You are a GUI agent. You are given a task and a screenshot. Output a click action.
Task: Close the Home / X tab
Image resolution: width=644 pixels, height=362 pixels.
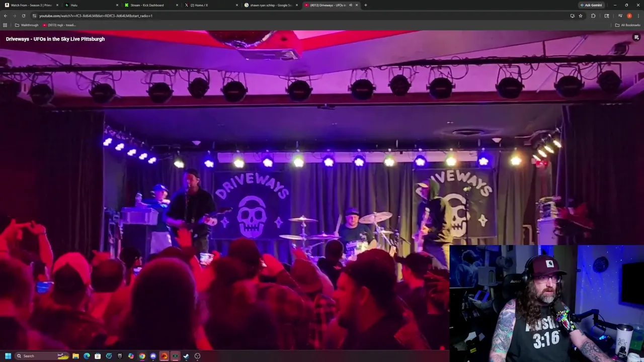point(237,5)
